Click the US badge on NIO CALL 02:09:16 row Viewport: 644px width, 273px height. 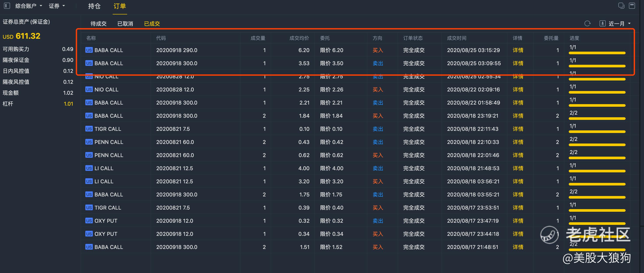click(x=89, y=89)
